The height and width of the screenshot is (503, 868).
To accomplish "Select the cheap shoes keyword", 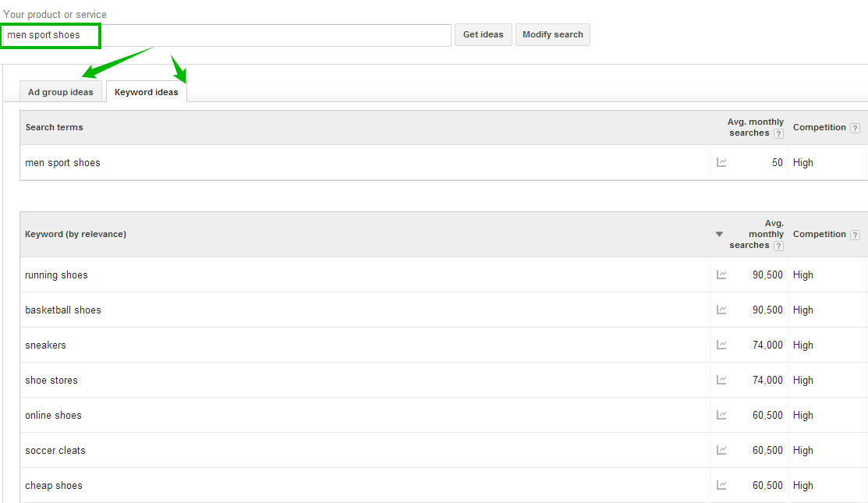I will [54, 485].
